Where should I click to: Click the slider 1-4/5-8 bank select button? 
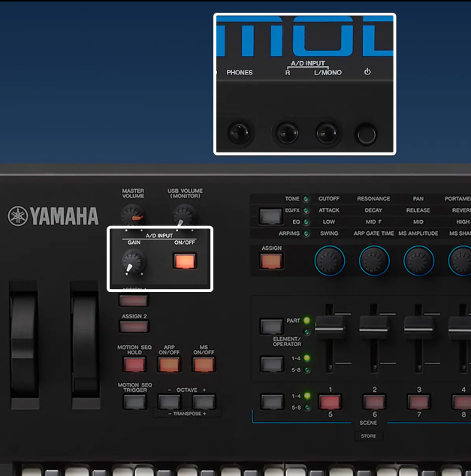272,364
